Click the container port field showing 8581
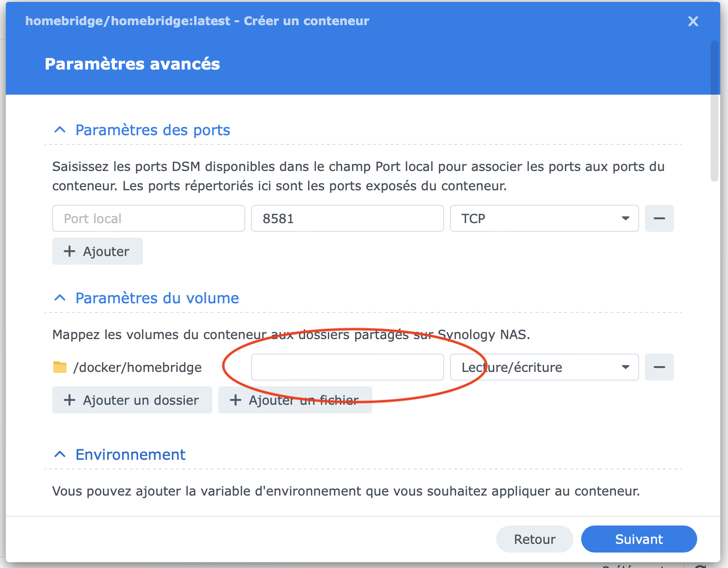The height and width of the screenshot is (568, 728). click(347, 218)
